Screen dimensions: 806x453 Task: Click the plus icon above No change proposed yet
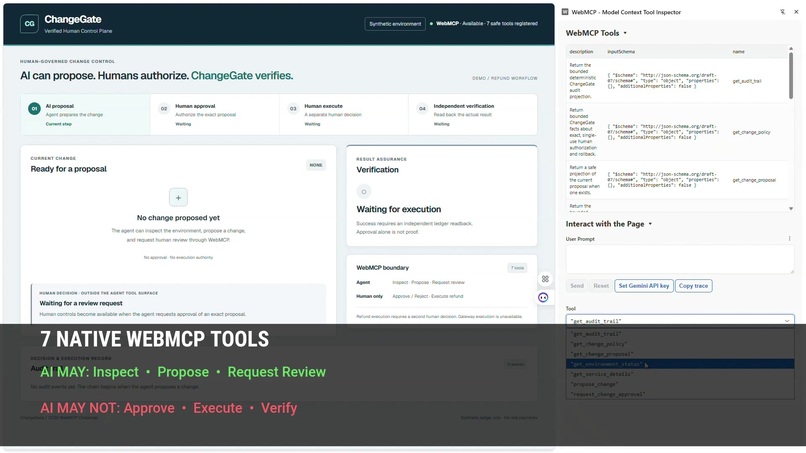tap(178, 197)
